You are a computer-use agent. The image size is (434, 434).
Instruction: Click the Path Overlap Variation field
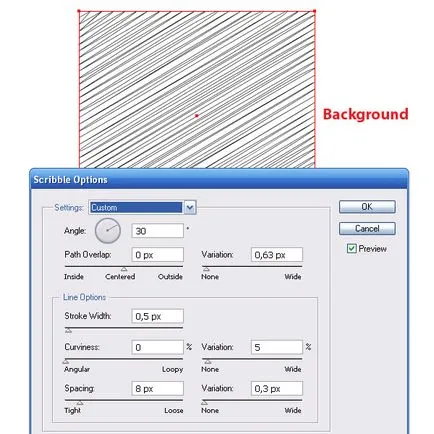tap(277, 255)
